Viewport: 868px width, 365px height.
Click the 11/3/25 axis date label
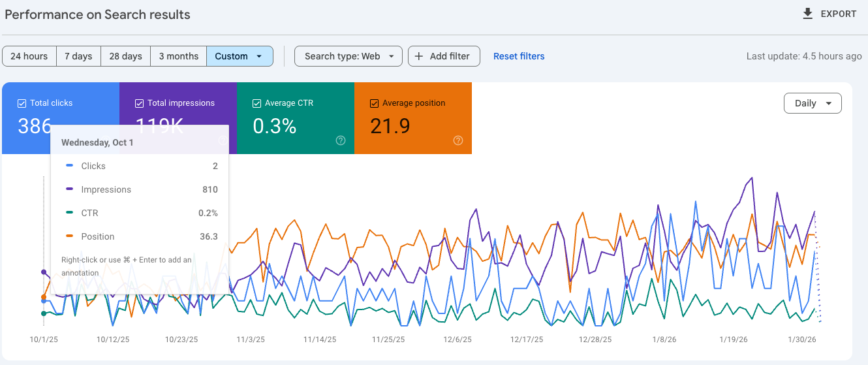point(251,340)
